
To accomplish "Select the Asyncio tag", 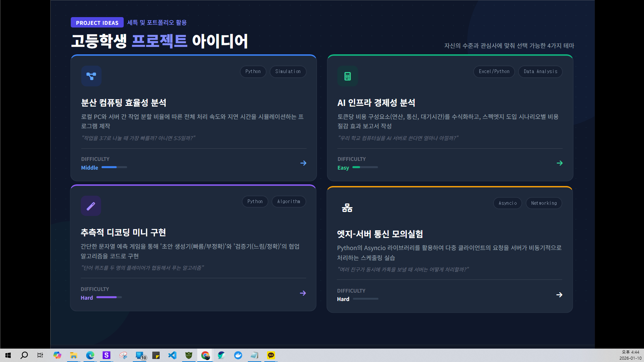I will point(507,203).
